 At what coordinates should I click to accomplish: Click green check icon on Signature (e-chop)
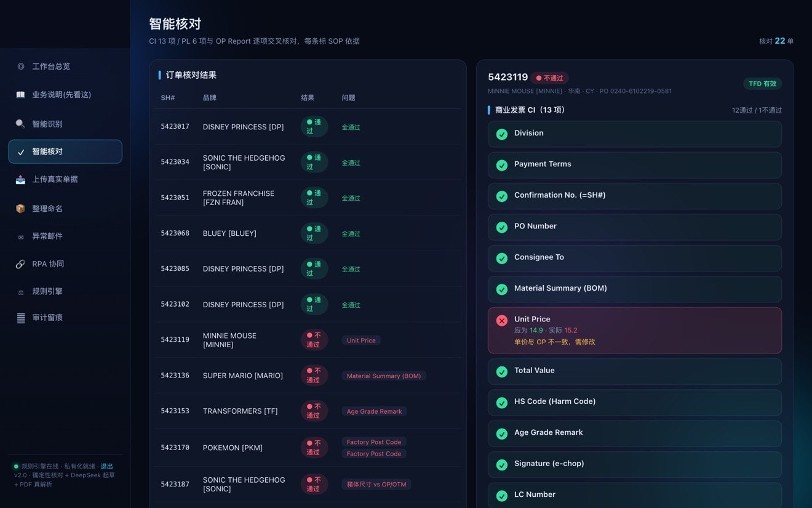[502, 464]
